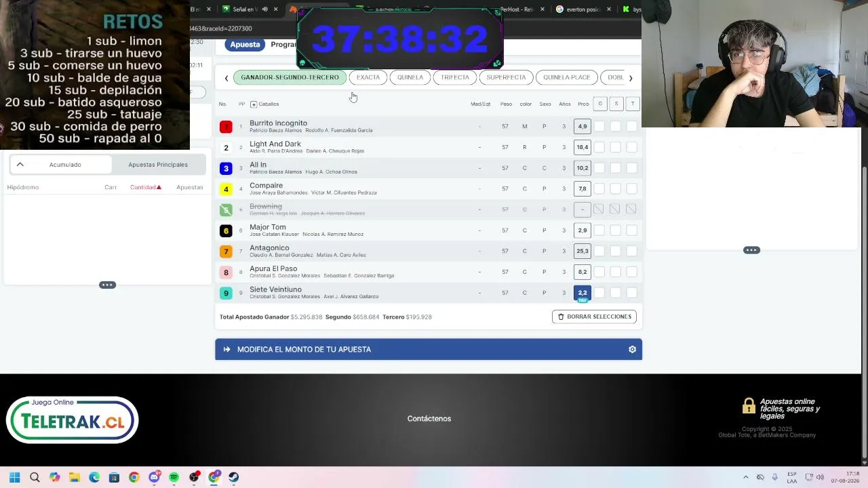Select the Ganador-Segundo-Tercero bet type

290,77
